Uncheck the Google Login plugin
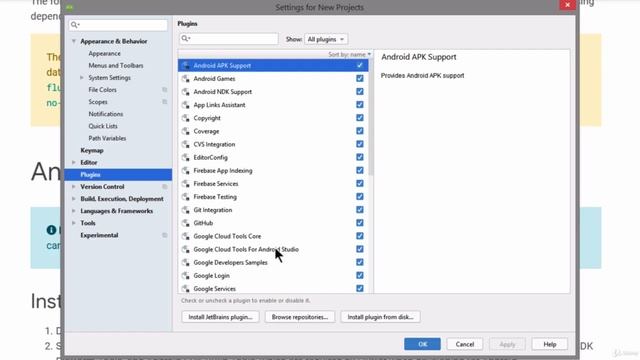640x360 pixels. (360, 275)
